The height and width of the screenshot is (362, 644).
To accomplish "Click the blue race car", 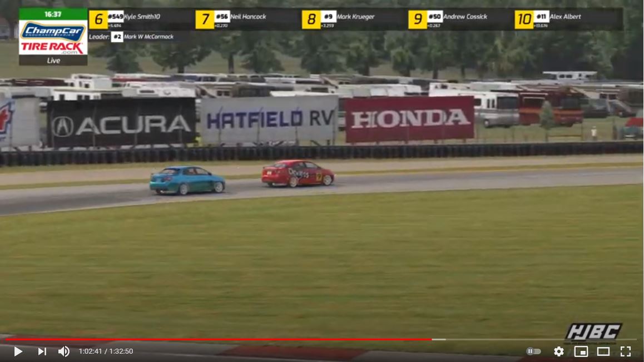I will pyautogui.click(x=187, y=180).
